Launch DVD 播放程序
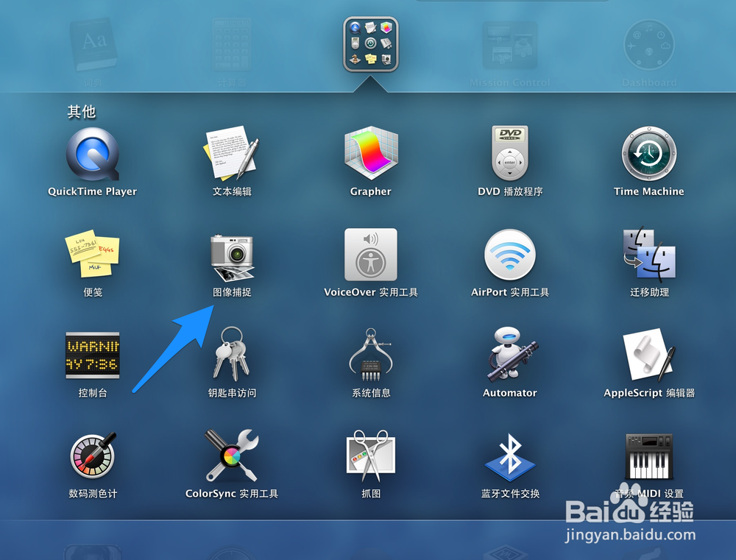 tap(510, 153)
